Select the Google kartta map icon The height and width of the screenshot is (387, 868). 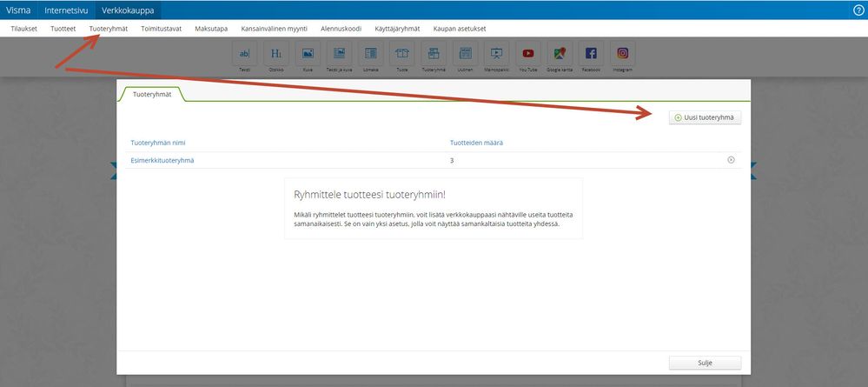[x=560, y=54]
